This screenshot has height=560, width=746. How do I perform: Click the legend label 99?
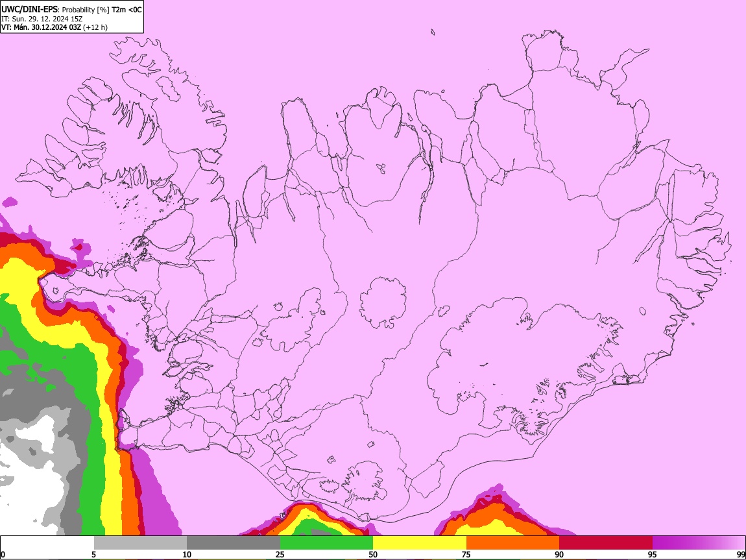pyautogui.click(x=741, y=555)
